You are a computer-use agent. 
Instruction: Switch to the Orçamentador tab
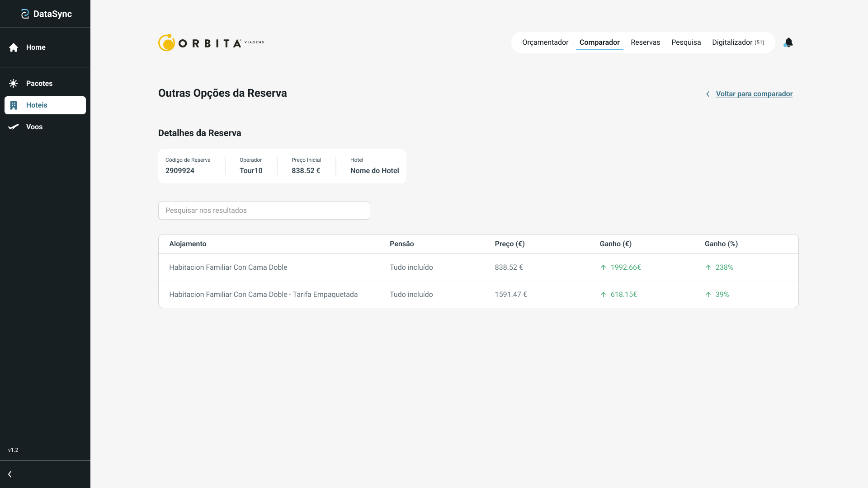pyautogui.click(x=545, y=42)
